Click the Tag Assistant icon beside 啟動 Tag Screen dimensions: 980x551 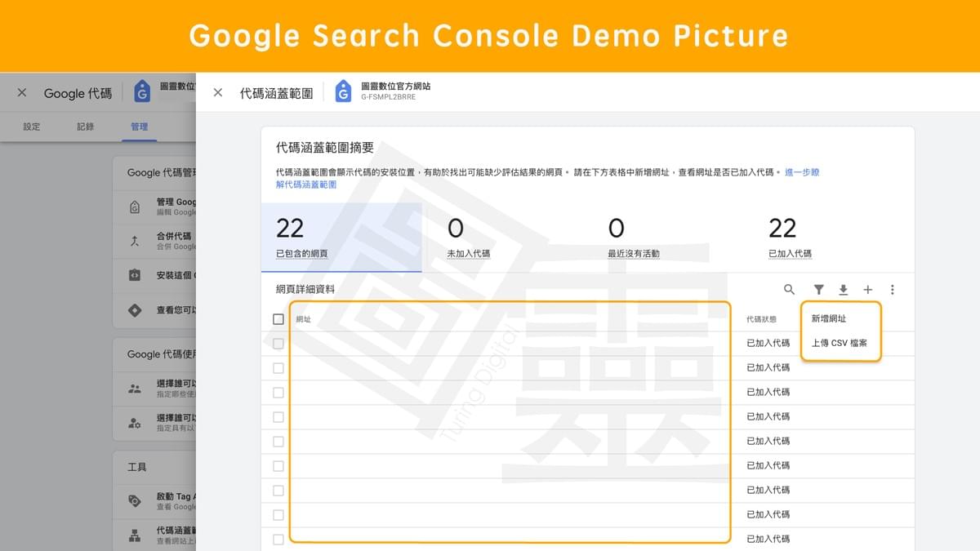coord(135,501)
